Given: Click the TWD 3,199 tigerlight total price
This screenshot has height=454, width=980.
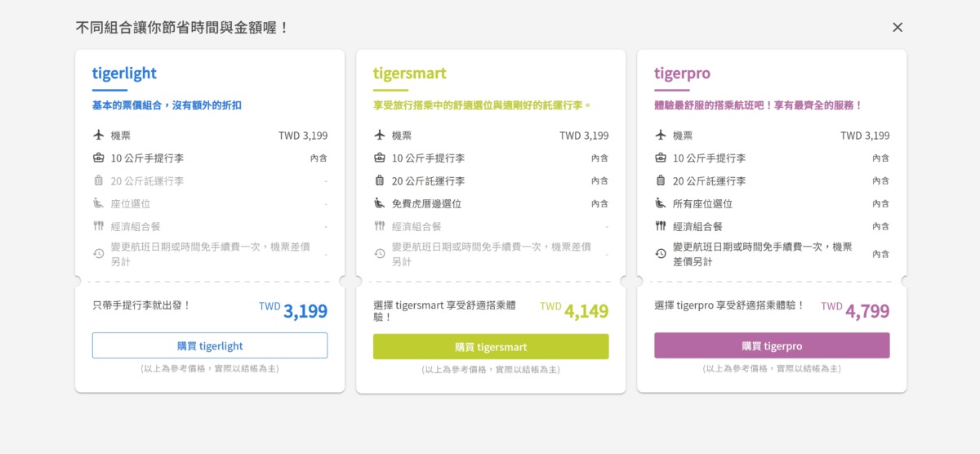Looking at the screenshot, I should coord(293,310).
